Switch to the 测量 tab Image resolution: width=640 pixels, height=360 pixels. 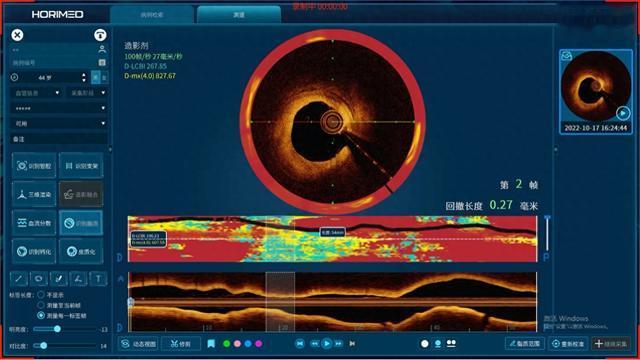point(239,15)
